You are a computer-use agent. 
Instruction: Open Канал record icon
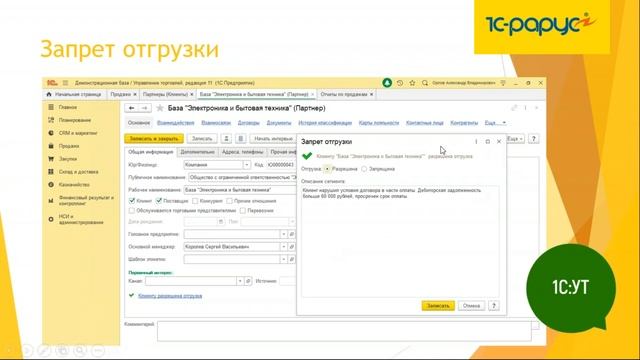pyautogui.click(x=248, y=281)
